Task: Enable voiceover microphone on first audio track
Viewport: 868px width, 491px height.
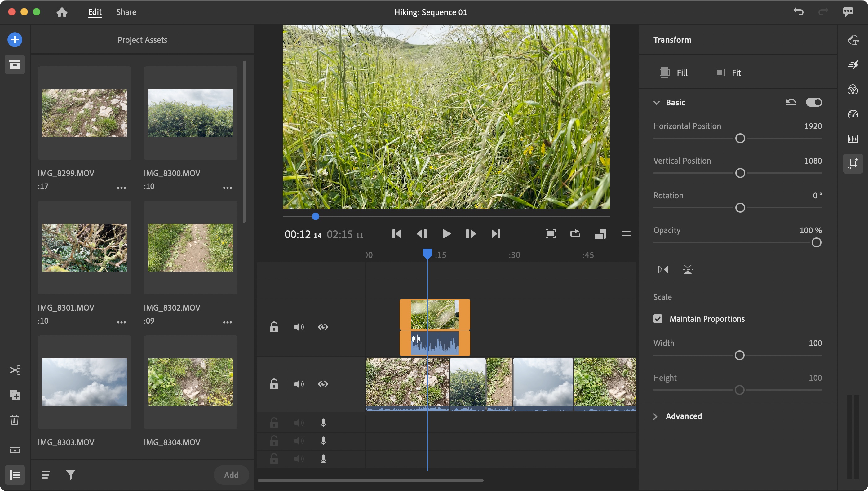Action: (323, 422)
